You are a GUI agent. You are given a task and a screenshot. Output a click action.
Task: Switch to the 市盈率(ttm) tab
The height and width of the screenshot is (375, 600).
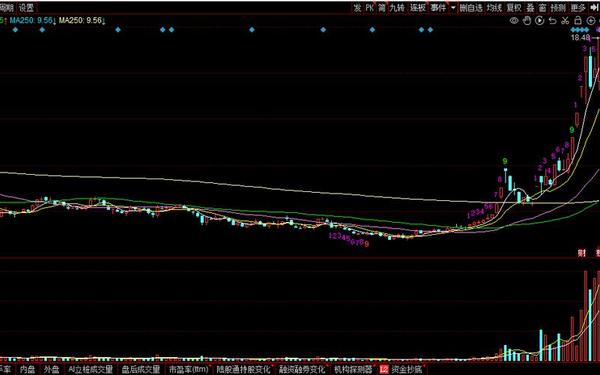click(x=189, y=370)
